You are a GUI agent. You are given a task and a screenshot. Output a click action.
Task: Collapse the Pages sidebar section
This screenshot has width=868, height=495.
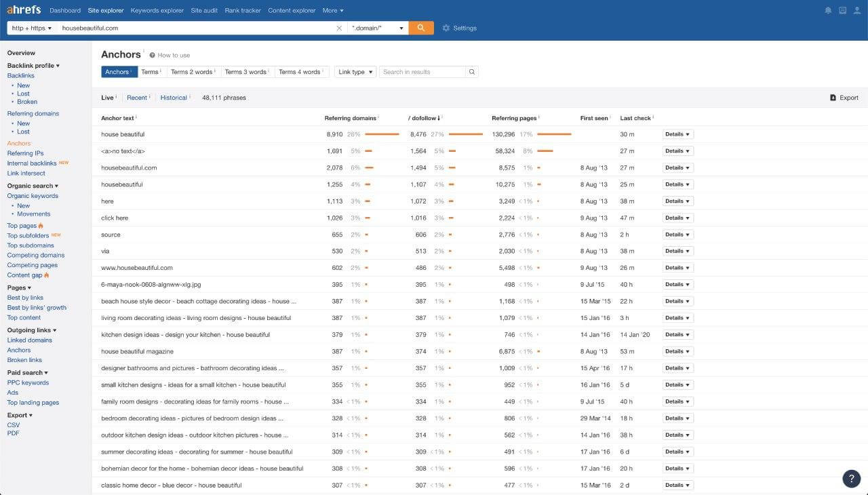pyautogui.click(x=19, y=288)
